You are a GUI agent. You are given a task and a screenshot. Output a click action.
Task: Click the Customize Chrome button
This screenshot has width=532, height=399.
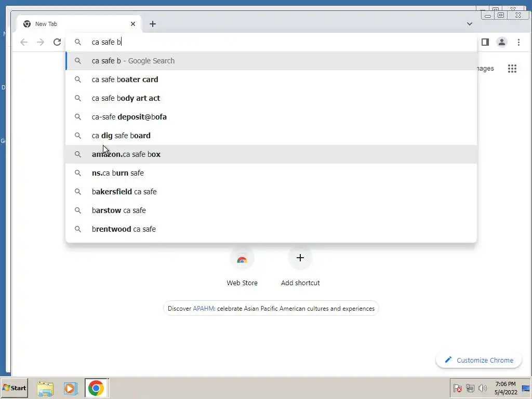coord(478,360)
